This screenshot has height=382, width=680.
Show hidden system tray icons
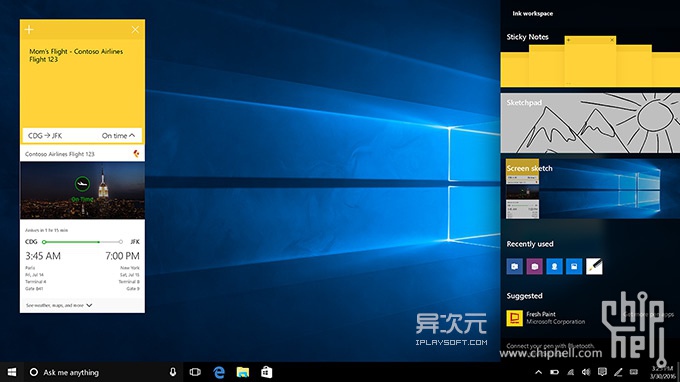pyautogui.click(x=538, y=372)
